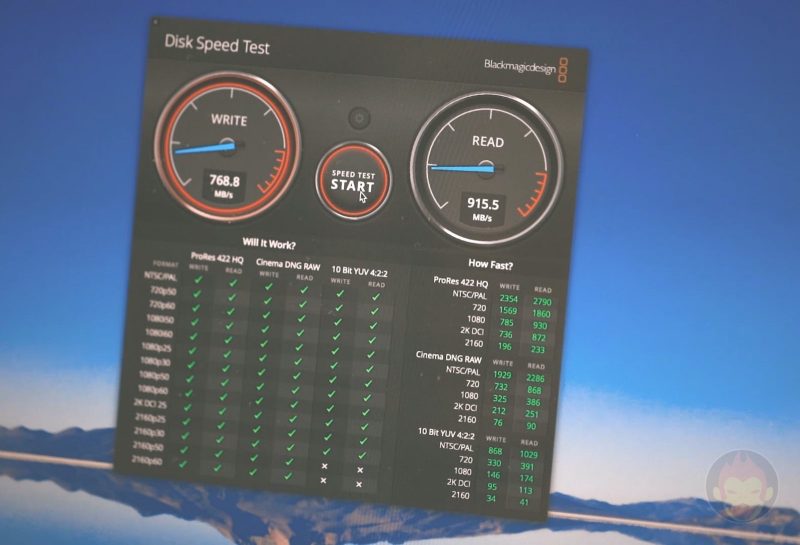
Task: Select the 113 10 Bit YUV 2K DCI read value
Action: (526, 490)
